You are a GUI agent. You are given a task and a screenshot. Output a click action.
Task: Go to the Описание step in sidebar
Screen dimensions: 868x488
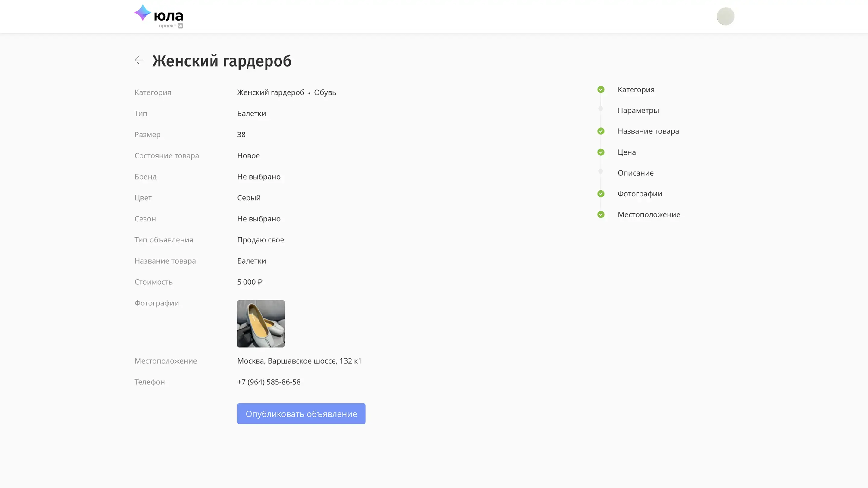[x=635, y=173]
